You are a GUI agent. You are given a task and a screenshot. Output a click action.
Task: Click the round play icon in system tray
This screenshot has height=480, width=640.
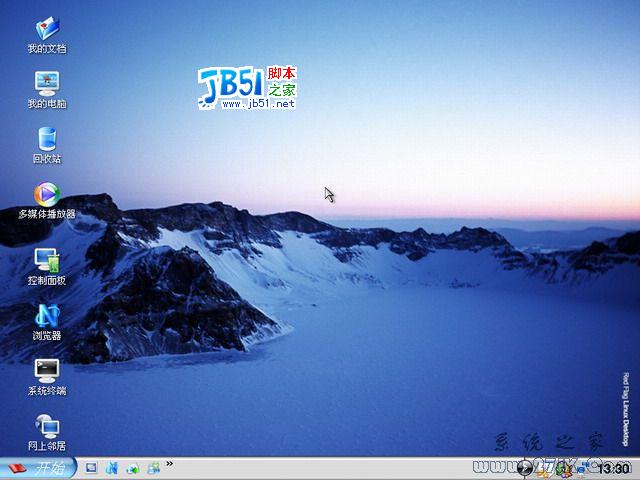526,468
